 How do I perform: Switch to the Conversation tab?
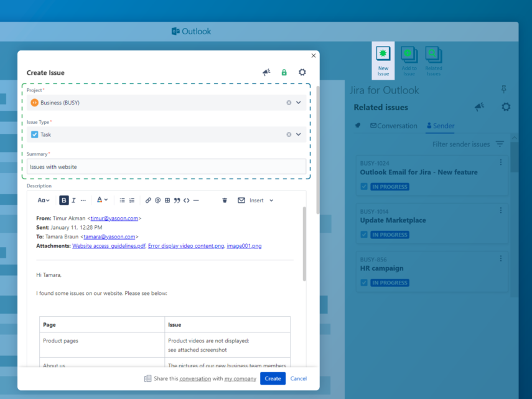(394, 126)
